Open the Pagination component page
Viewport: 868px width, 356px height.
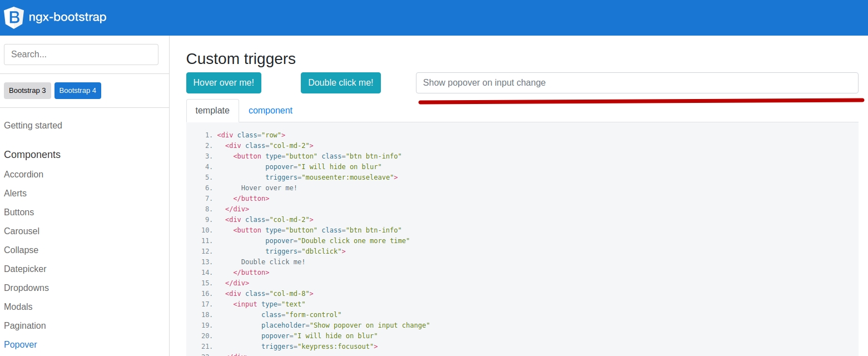click(x=24, y=325)
